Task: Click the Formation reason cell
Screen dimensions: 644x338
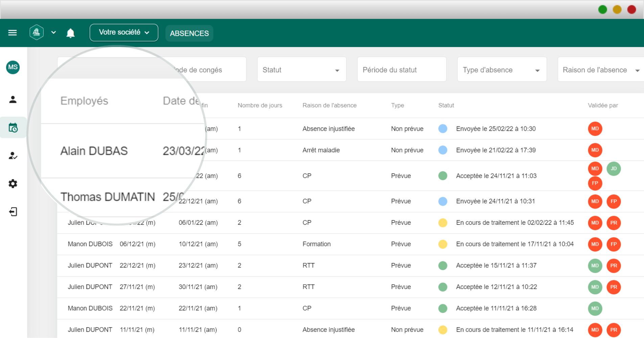Action: [317, 244]
